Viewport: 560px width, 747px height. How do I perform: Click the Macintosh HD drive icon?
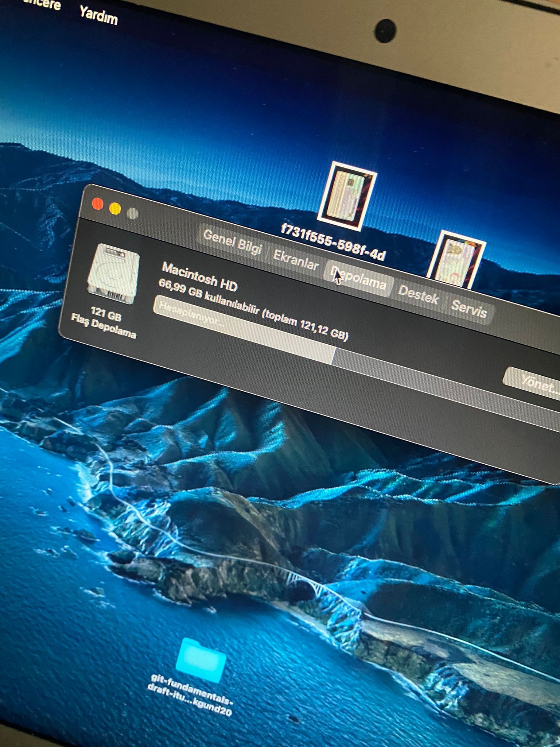(113, 274)
